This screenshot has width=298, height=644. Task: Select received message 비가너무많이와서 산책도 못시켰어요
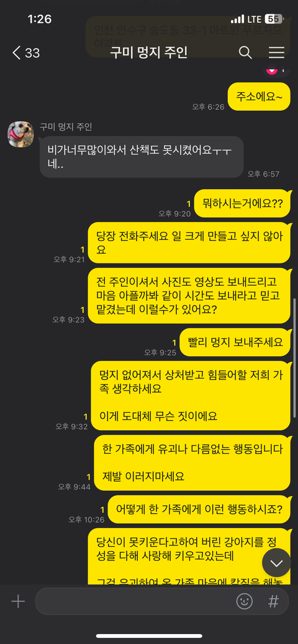coord(142,157)
